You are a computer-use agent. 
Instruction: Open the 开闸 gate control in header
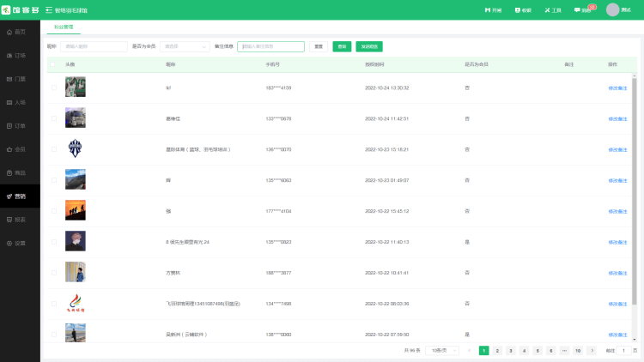[x=492, y=10]
